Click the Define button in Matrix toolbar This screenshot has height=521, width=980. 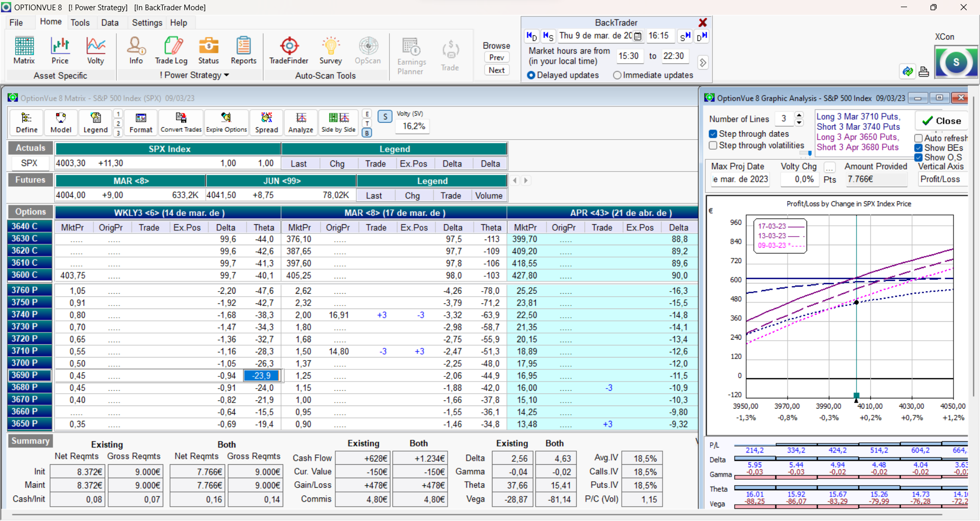pyautogui.click(x=27, y=123)
